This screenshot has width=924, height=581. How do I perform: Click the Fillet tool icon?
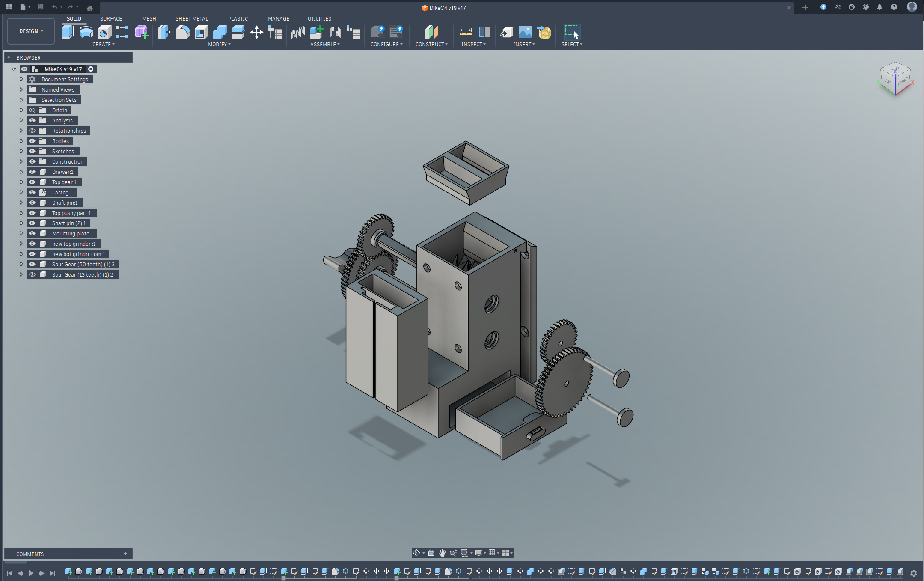tap(183, 32)
